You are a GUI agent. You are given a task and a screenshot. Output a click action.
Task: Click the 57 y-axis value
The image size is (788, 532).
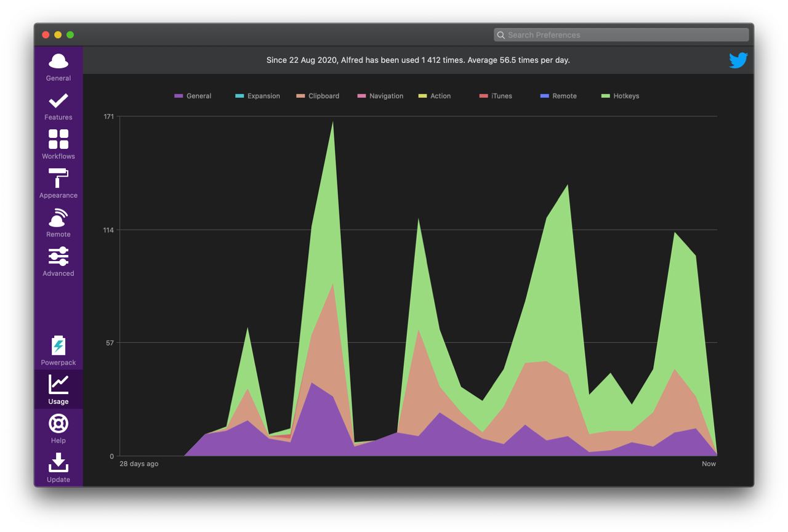[x=110, y=343]
